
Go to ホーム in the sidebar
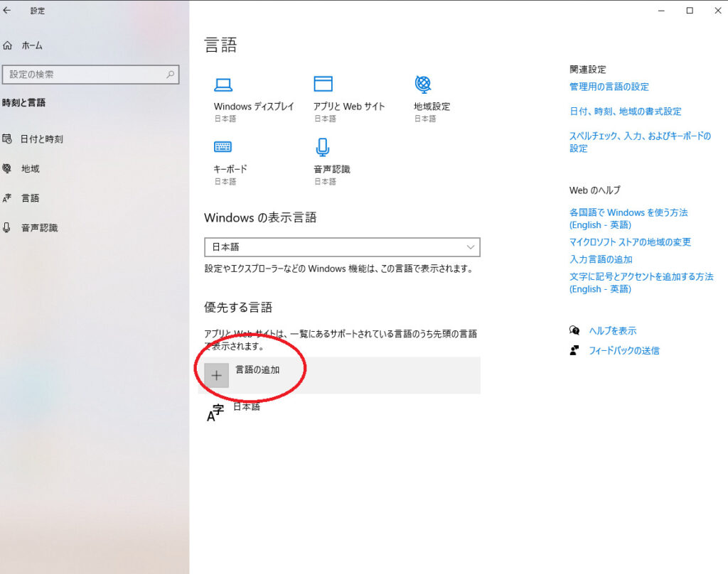tap(32, 45)
